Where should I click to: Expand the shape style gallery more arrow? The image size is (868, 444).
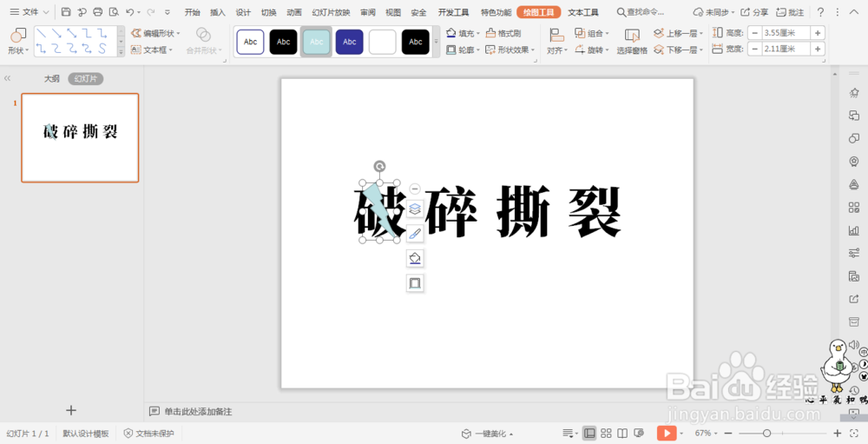[436, 42]
